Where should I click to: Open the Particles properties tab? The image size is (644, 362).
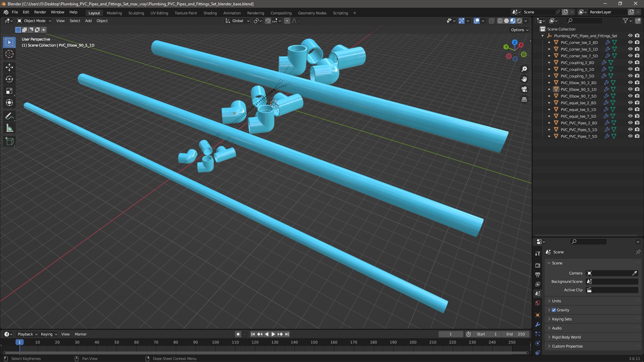(x=538, y=334)
